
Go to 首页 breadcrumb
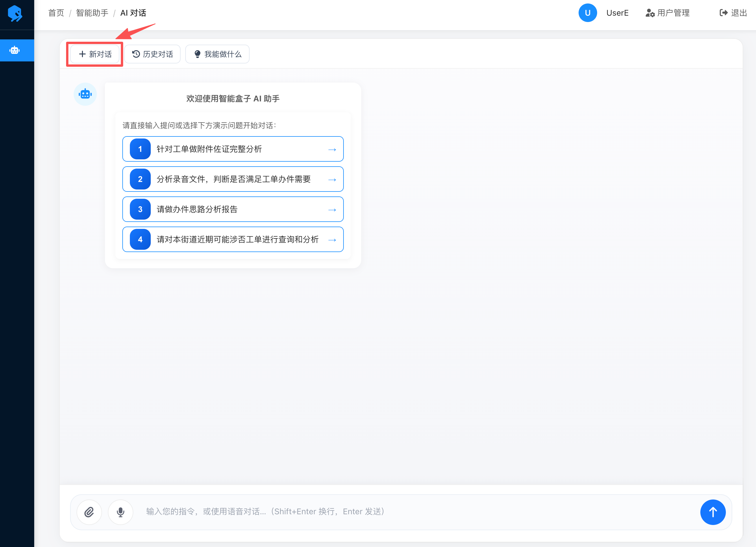click(56, 13)
